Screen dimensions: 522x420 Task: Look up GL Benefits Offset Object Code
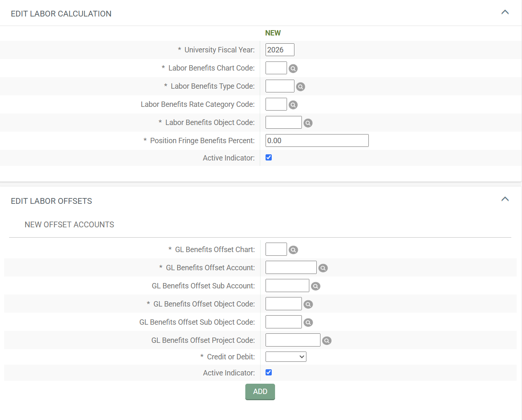pyautogui.click(x=308, y=304)
